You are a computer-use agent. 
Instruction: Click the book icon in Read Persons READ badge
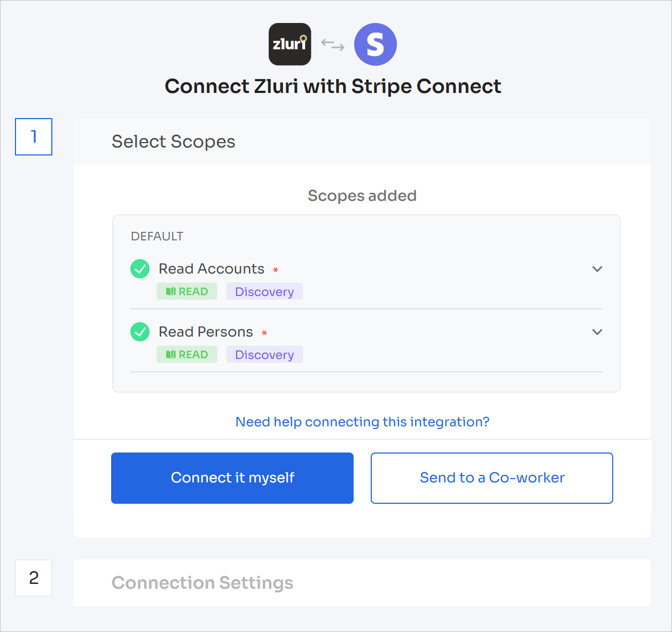coord(171,355)
